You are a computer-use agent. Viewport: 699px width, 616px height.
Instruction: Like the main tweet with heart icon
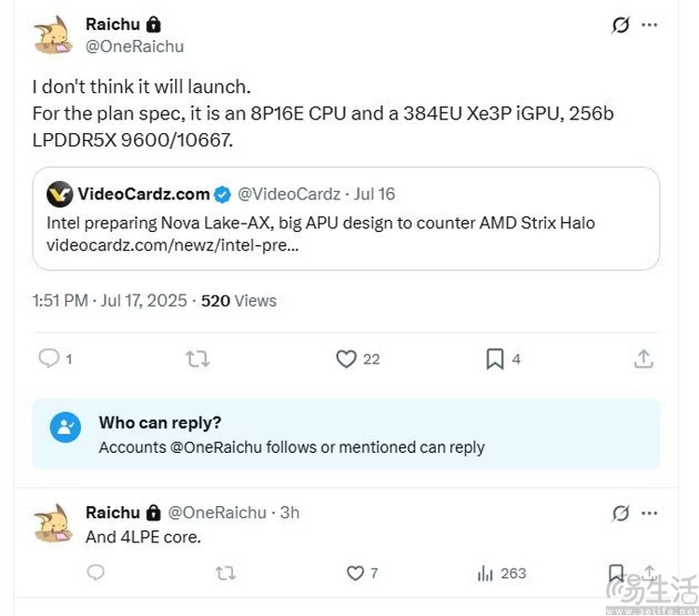click(347, 359)
